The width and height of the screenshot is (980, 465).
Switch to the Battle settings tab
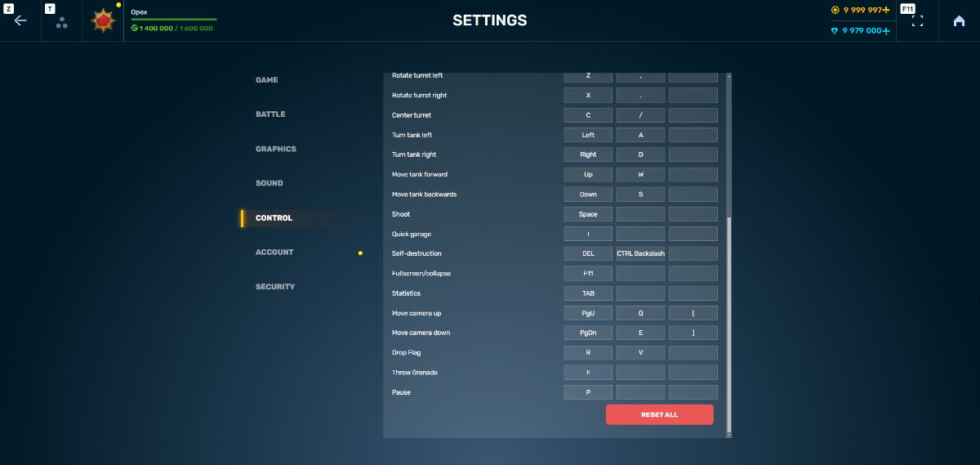(x=270, y=114)
